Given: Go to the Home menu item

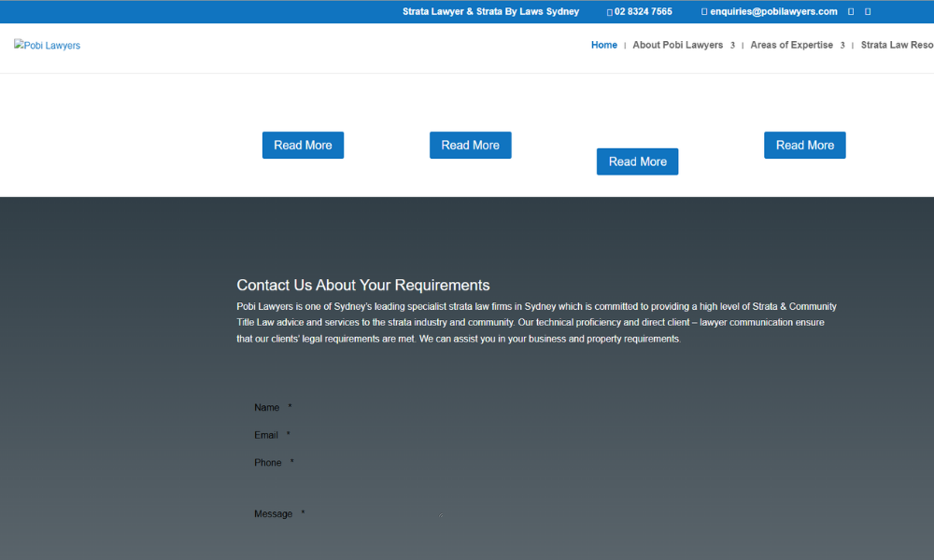Looking at the screenshot, I should point(603,45).
